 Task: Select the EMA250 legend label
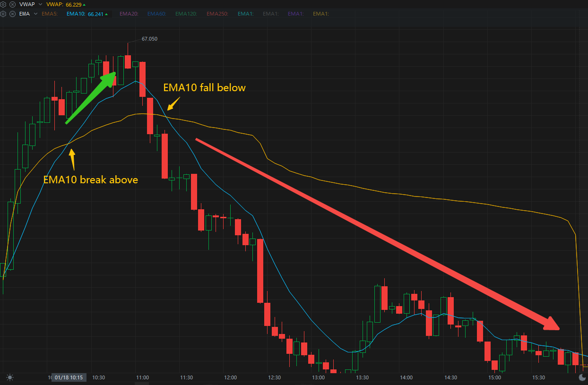click(x=217, y=14)
